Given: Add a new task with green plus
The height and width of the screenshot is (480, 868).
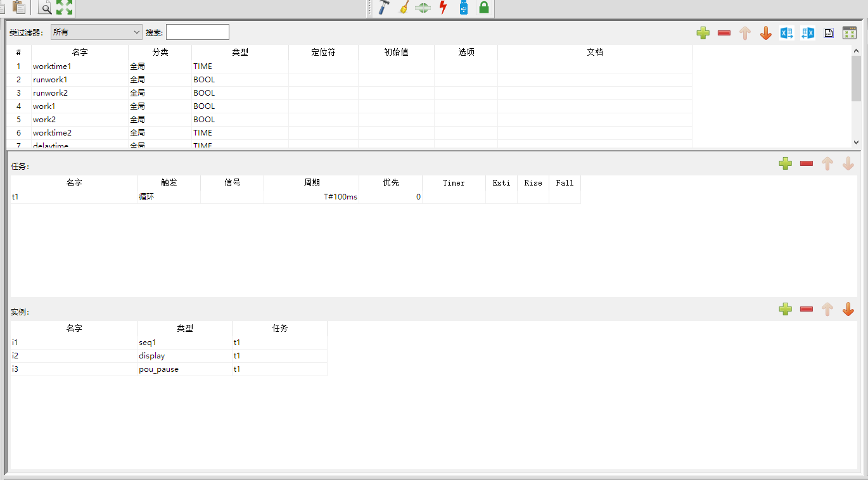Looking at the screenshot, I should pyautogui.click(x=785, y=163).
